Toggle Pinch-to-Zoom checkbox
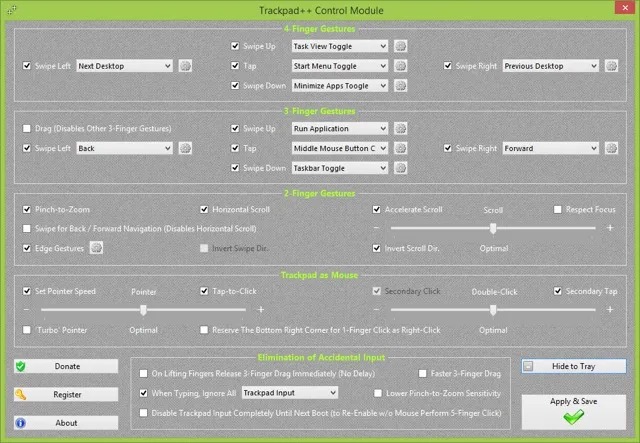The image size is (640, 443). pyautogui.click(x=27, y=210)
